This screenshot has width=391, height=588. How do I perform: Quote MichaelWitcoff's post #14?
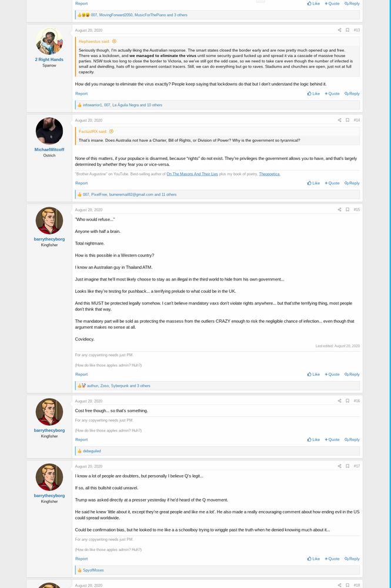(x=332, y=183)
